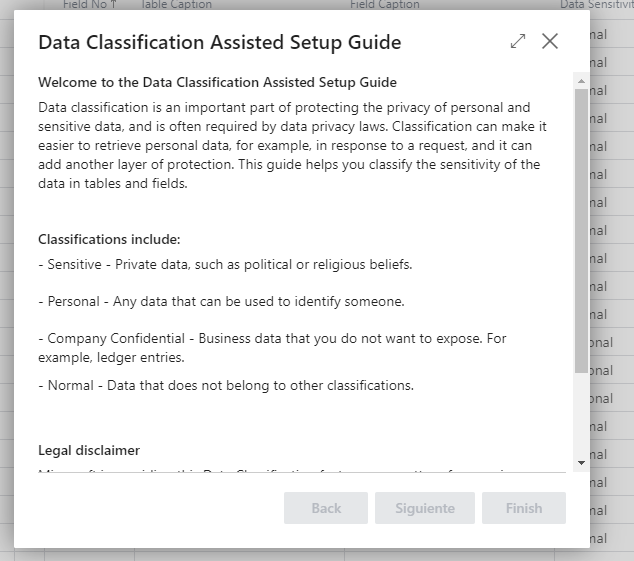Click the filter icon beside Field No

[x=113, y=5]
